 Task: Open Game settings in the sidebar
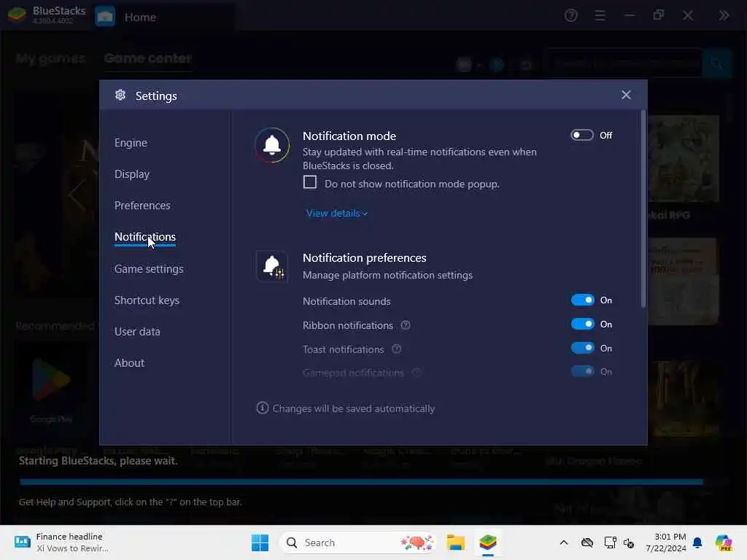pos(149,269)
